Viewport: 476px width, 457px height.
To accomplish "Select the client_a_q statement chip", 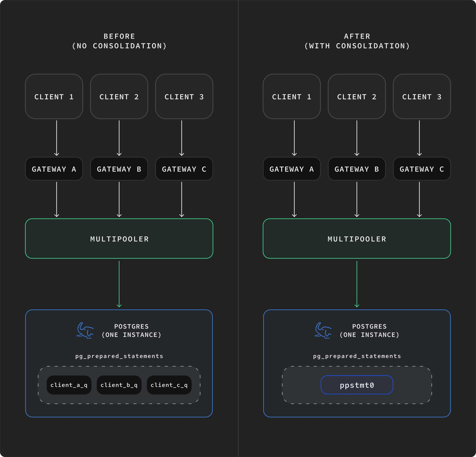I will pyautogui.click(x=69, y=385).
